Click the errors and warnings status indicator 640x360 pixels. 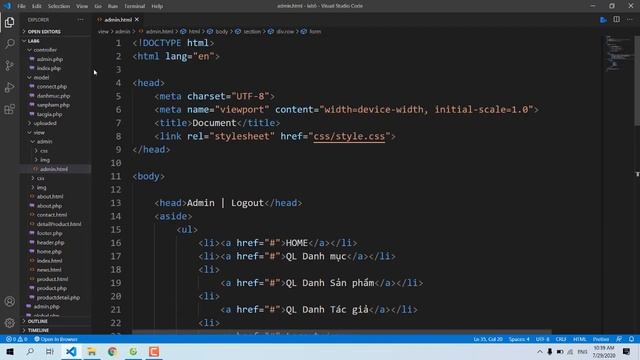click(17, 339)
